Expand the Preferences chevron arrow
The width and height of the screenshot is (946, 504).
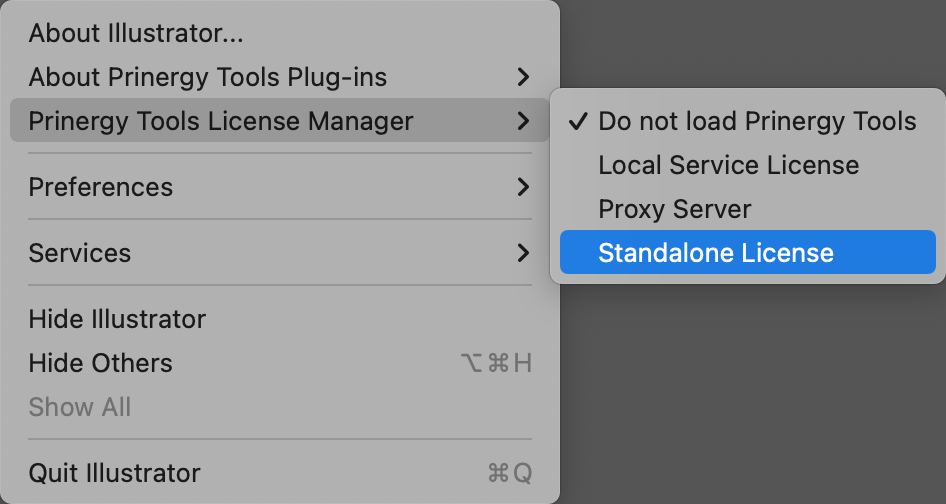point(523,187)
